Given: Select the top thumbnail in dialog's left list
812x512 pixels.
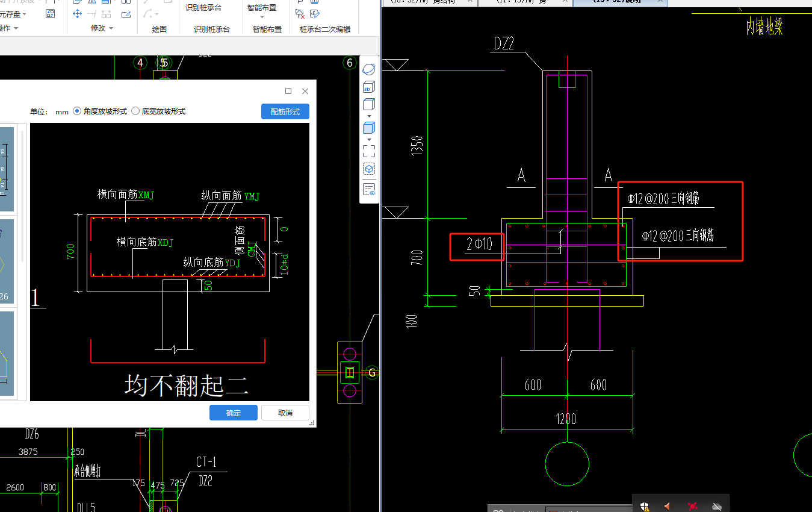Looking at the screenshot, I should tap(7, 169).
